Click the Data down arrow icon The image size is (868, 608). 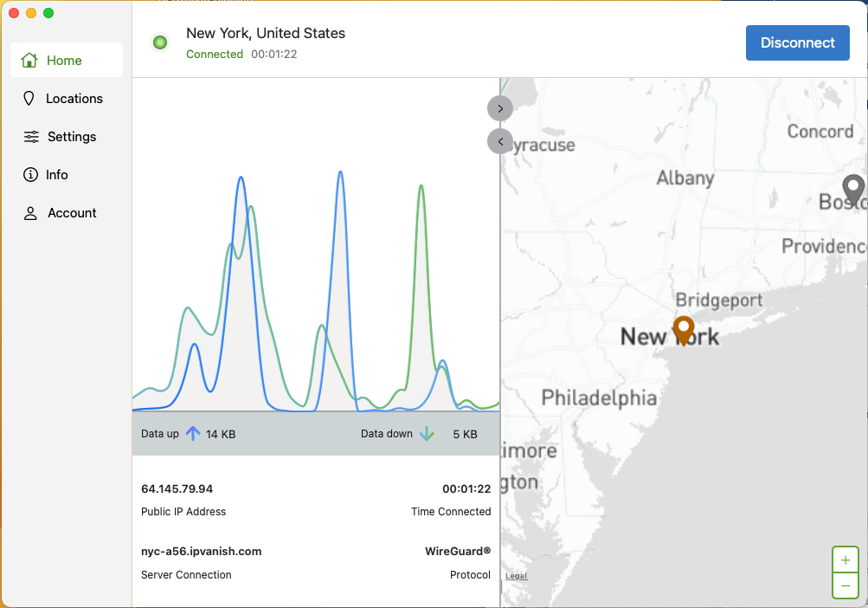[x=427, y=434]
